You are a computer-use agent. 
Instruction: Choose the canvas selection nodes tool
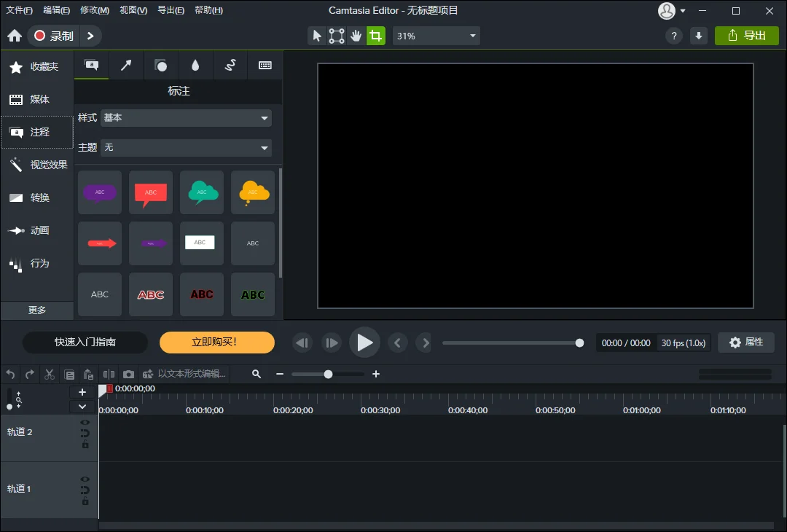336,36
